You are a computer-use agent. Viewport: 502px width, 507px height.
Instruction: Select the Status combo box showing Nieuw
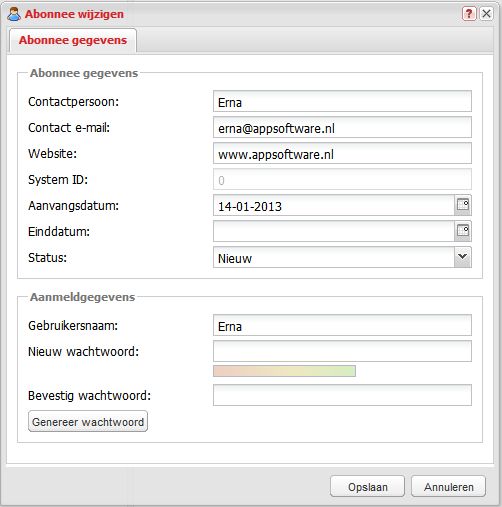tap(342, 257)
